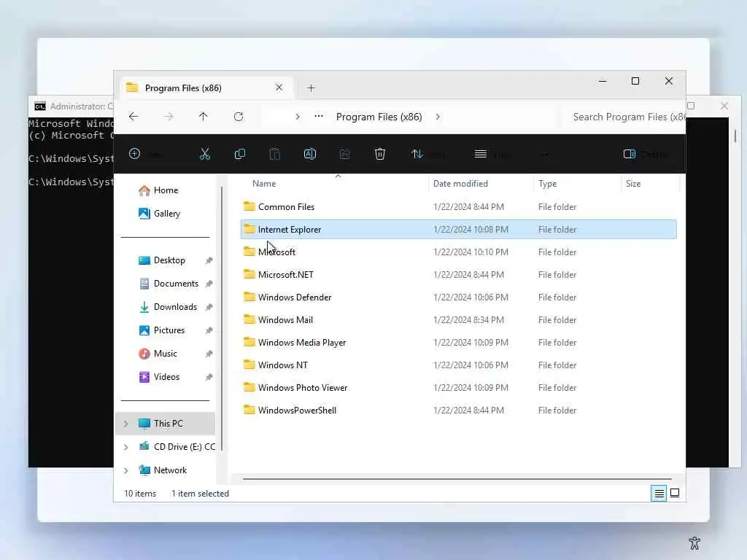Select the Common Files folder
This screenshot has width=747, height=560.
pyautogui.click(x=459, y=206)
